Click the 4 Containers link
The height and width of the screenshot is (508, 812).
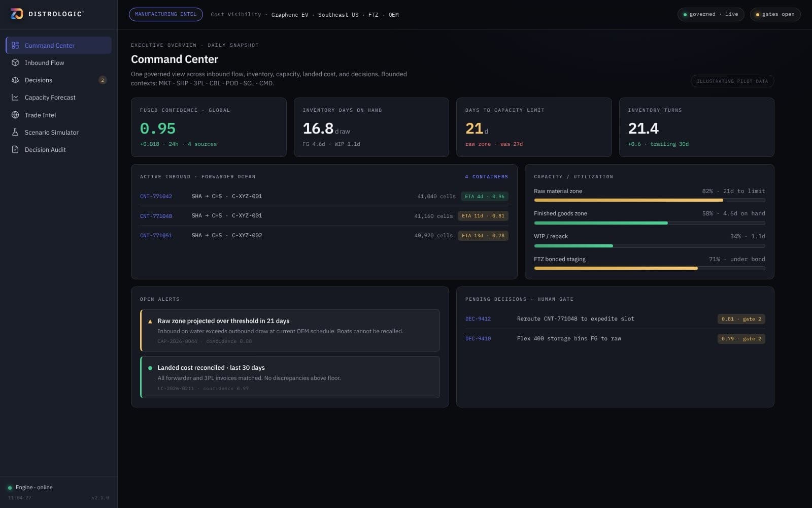pos(486,177)
